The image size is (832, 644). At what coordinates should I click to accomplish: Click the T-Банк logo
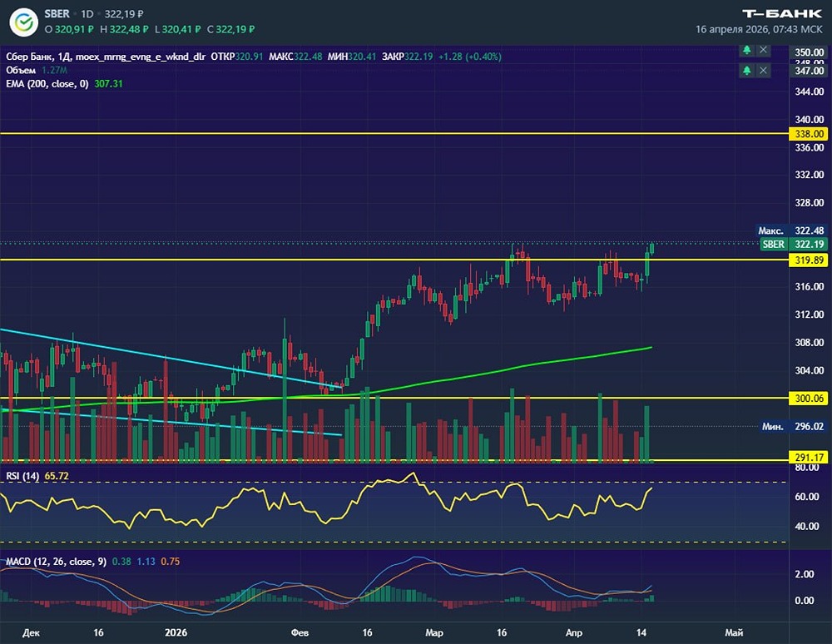(781, 13)
